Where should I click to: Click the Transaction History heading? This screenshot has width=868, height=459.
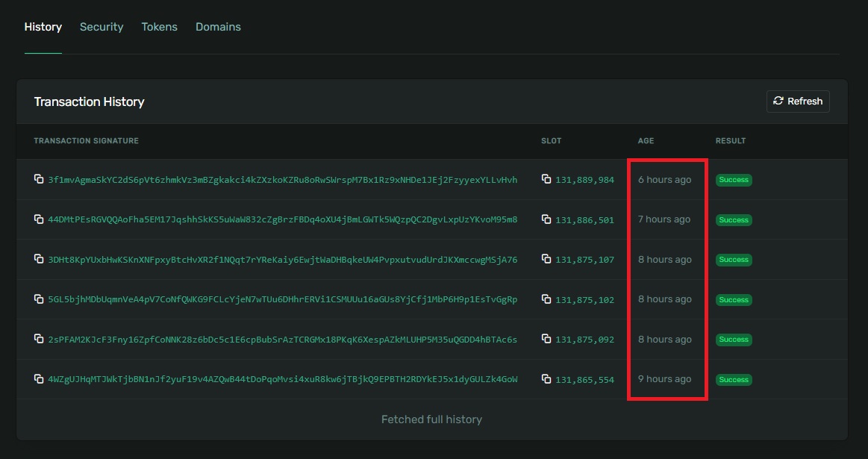[x=89, y=102]
